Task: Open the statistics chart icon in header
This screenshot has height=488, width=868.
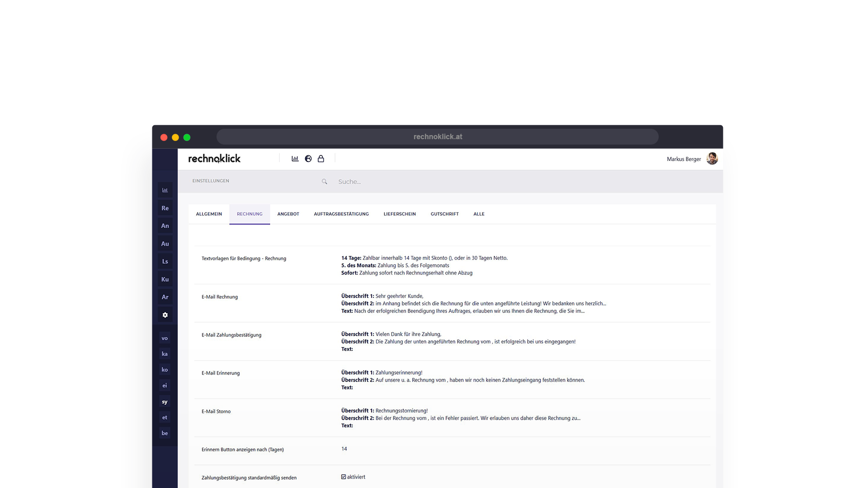Action: (295, 159)
